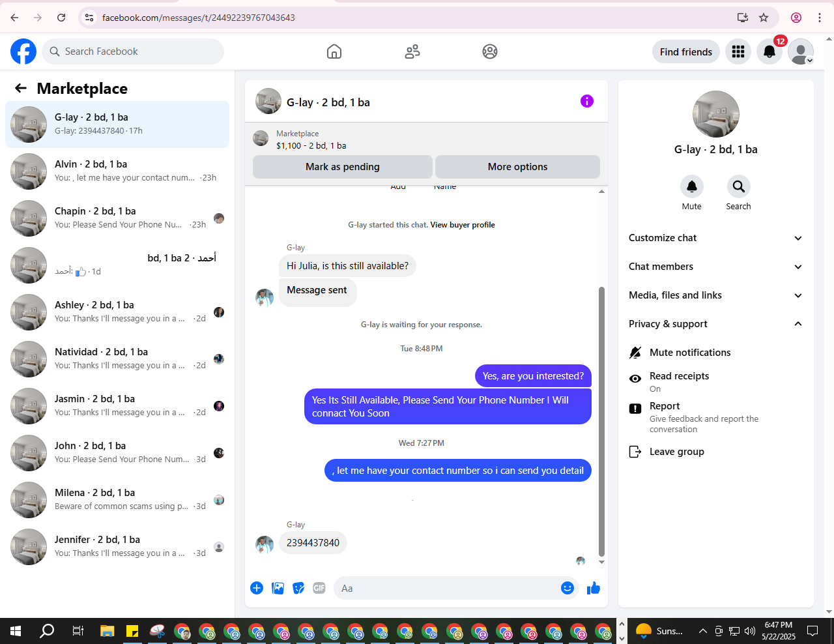Image resolution: width=834 pixels, height=644 pixels.
Task: Click the Mark as pending button
Action: [x=343, y=167]
